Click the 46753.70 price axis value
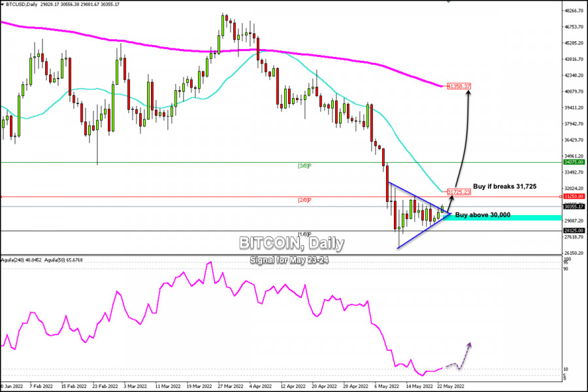The height and width of the screenshot is (392, 588). click(x=574, y=27)
